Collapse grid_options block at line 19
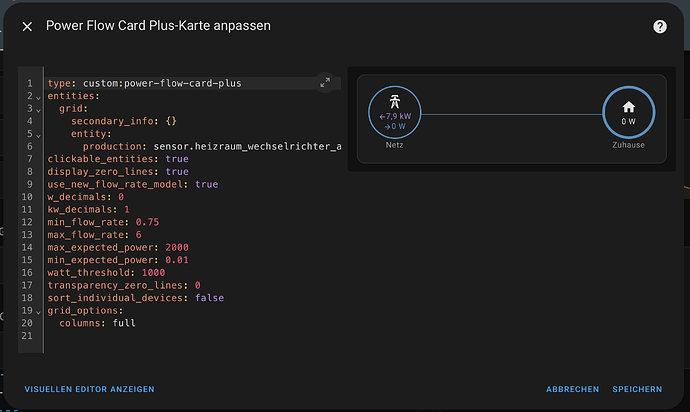 click(39, 311)
